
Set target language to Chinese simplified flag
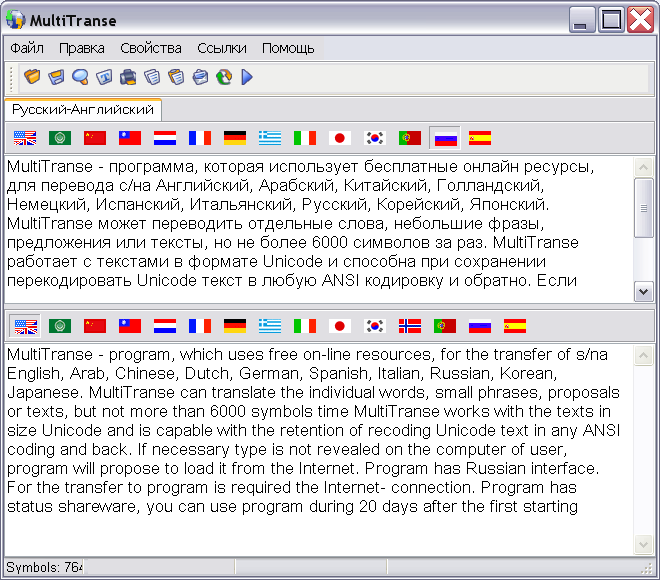click(95, 326)
